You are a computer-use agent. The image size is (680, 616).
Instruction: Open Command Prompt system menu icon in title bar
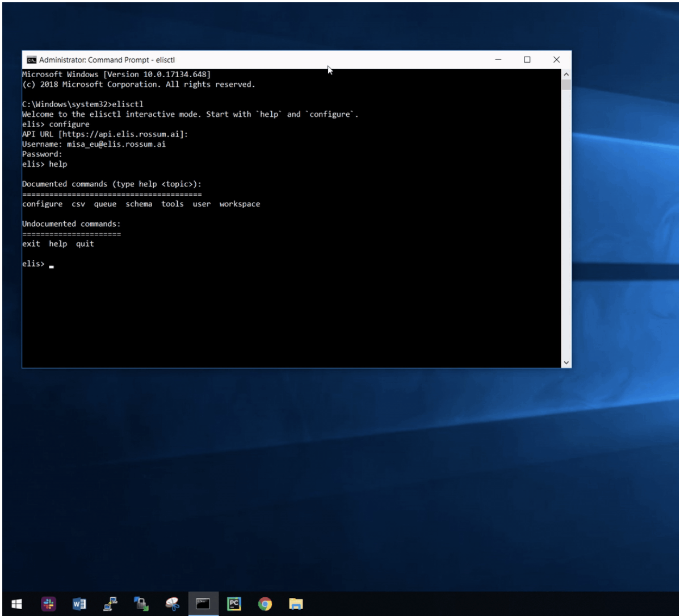(x=31, y=60)
